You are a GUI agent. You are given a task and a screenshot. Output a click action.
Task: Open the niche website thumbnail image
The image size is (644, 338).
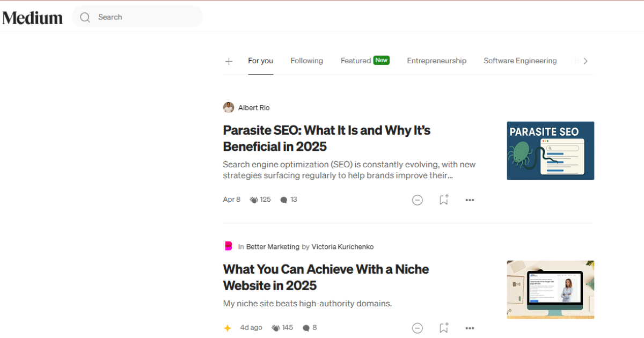tap(550, 290)
